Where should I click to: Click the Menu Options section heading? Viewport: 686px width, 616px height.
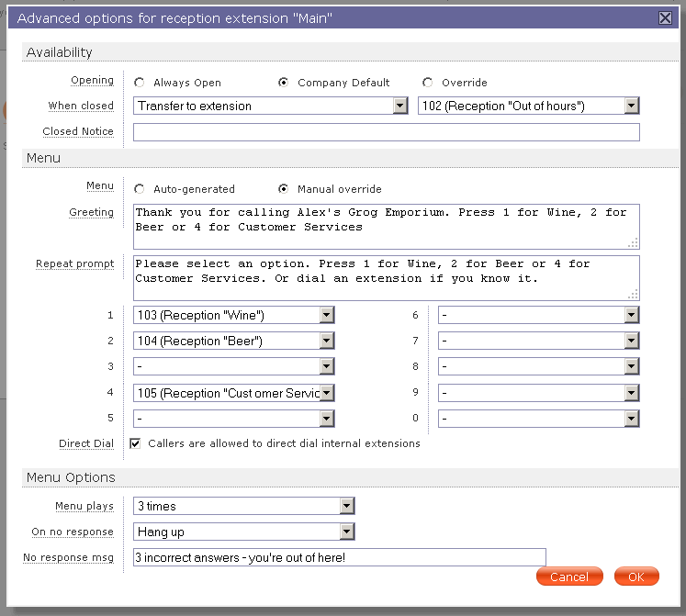71,477
